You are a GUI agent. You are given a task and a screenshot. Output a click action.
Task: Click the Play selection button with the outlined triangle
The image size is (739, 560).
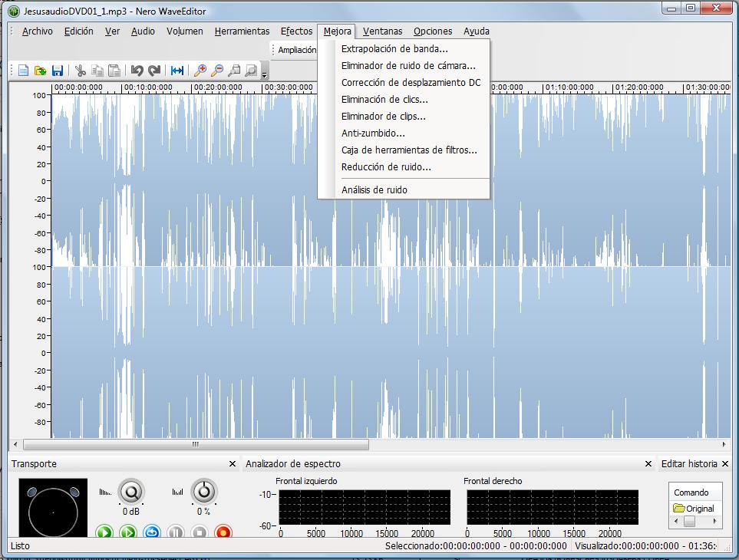pyautogui.click(x=127, y=532)
